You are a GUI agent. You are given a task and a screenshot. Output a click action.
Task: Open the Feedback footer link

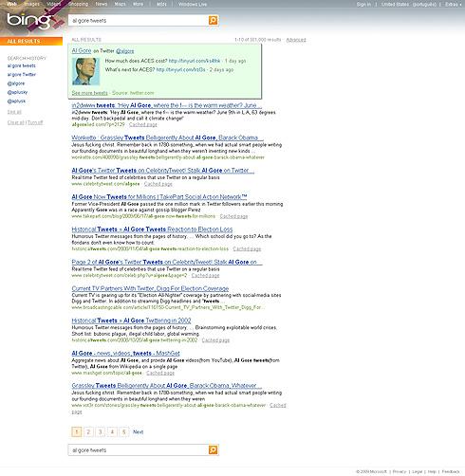click(451, 471)
